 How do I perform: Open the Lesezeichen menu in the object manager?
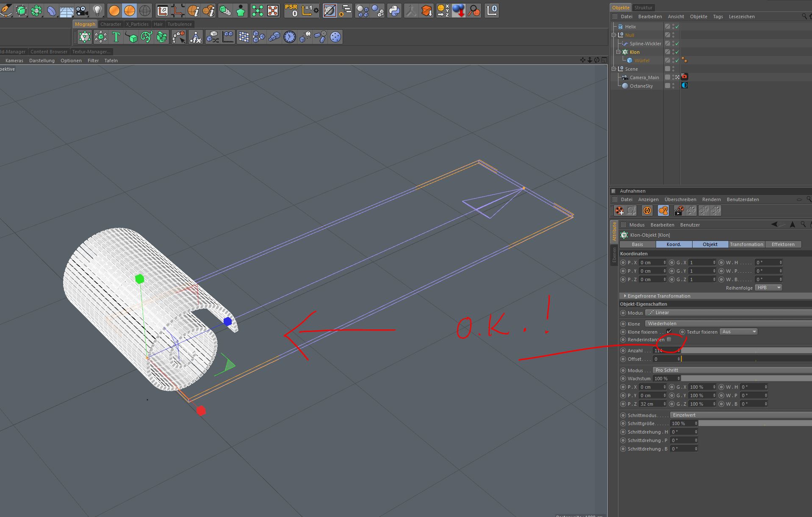[x=741, y=17]
